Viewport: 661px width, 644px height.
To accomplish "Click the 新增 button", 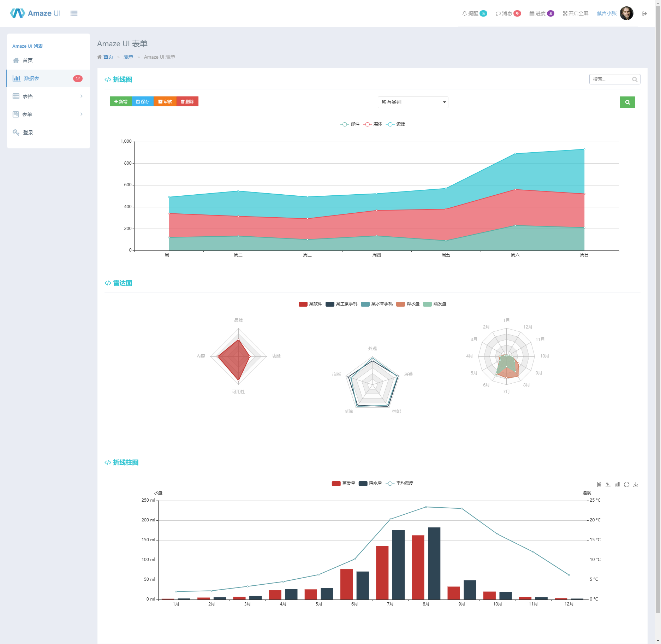I will pyautogui.click(x=121, y=101).
